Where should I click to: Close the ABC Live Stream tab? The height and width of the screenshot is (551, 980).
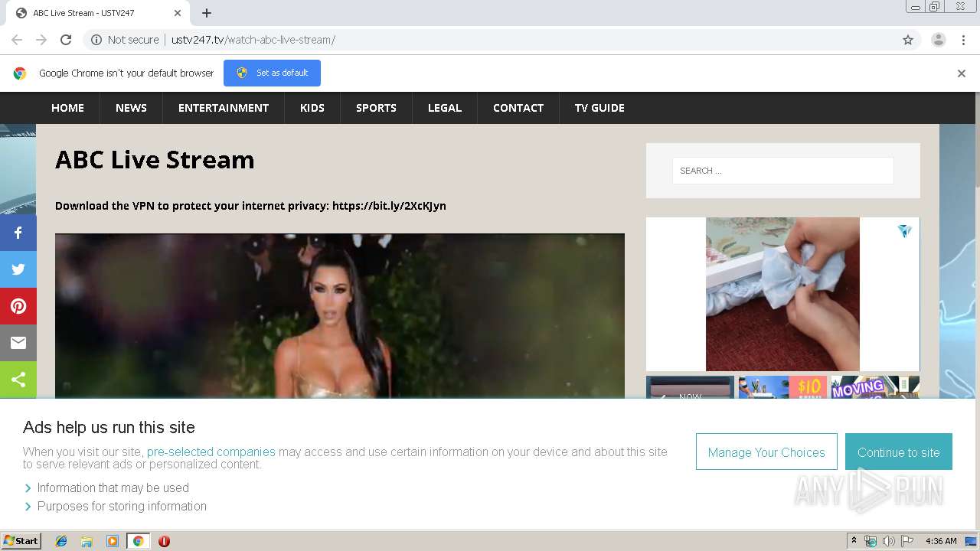pos(177,13)
